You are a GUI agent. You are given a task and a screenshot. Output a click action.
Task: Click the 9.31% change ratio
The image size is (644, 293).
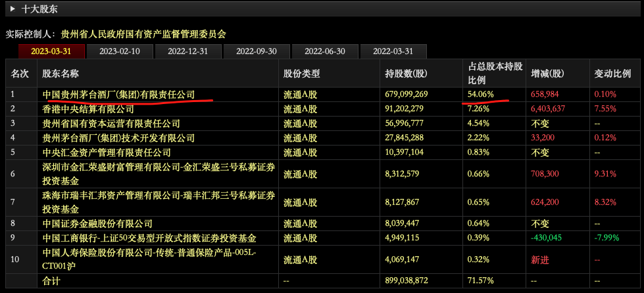pyautogui.click(x=605, y=174)
